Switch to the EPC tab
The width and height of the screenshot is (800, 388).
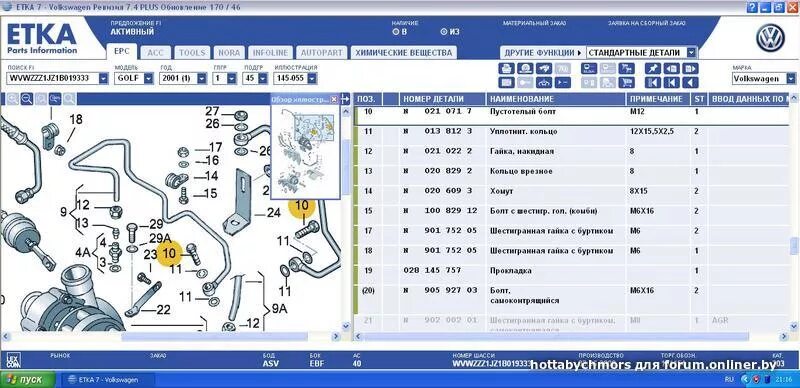[x=122, y=52]
